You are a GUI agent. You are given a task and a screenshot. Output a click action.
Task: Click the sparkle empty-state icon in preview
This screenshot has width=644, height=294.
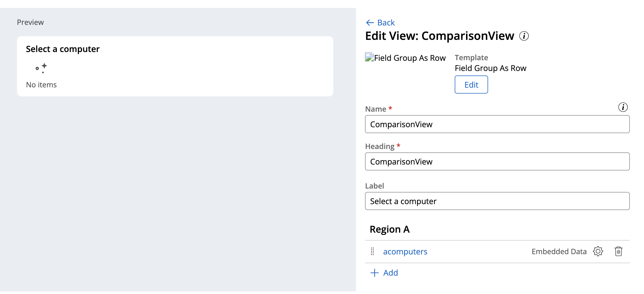coord(41,68)
